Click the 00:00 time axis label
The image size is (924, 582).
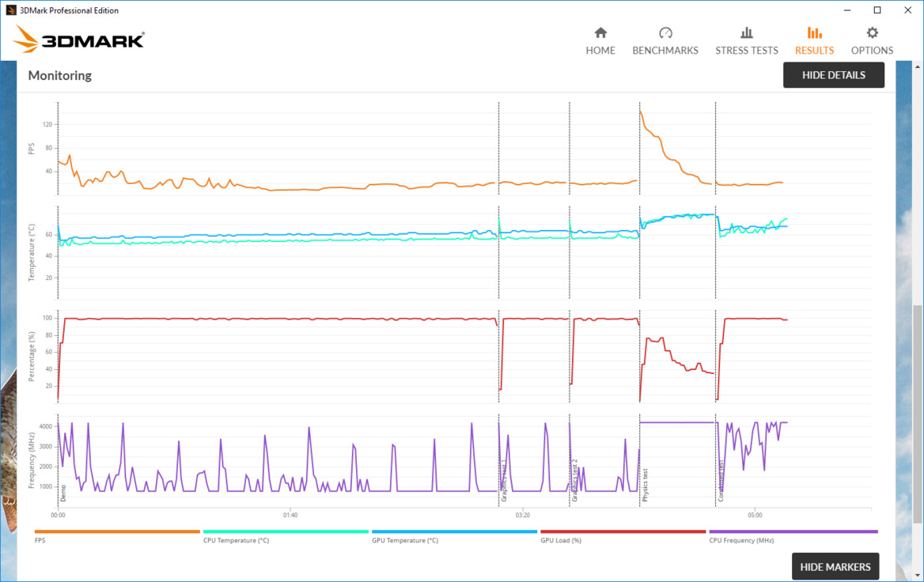point(58,515)
